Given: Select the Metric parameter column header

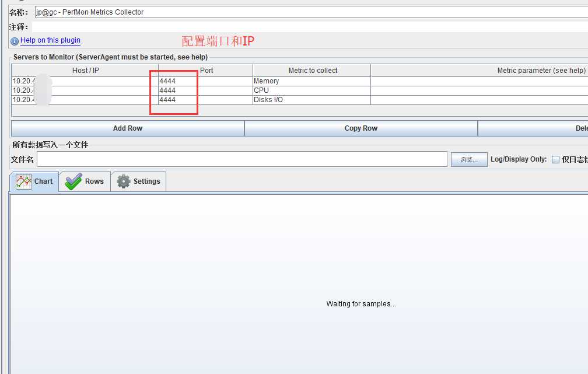Looking at the screenshot, I should tap(480, 70).
